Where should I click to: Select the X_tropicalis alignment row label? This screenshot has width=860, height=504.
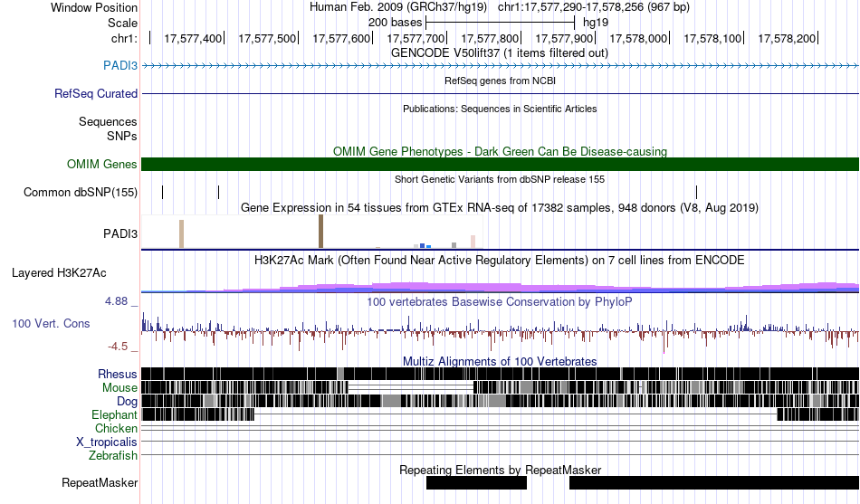tap(107, 442)
